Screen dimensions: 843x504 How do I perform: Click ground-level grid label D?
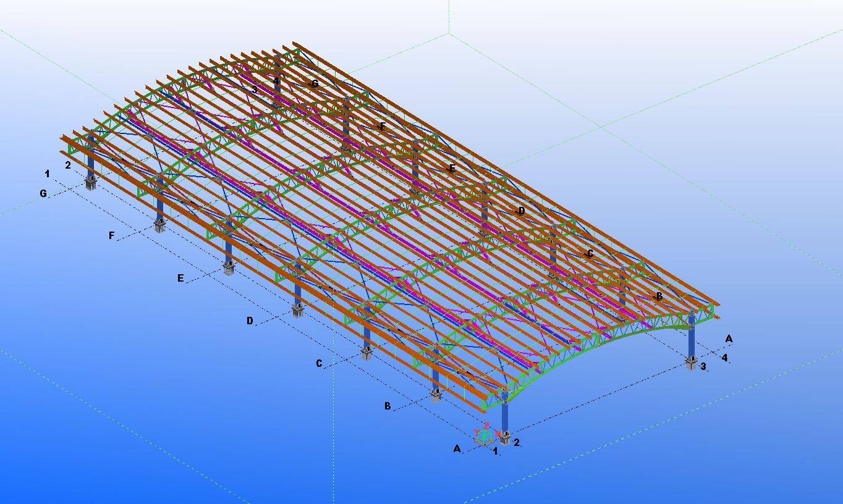pos(250,321)
